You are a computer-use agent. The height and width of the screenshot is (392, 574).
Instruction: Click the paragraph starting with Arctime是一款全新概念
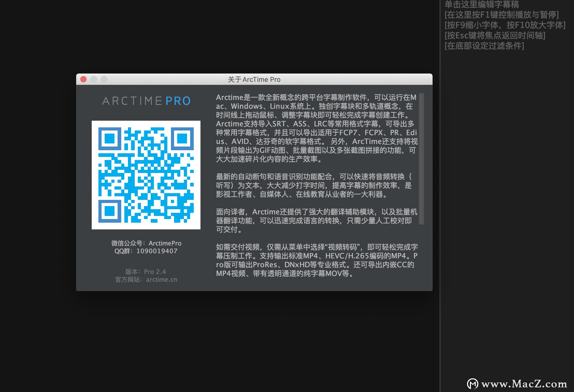pyautogui.click(x=317, y=128)
